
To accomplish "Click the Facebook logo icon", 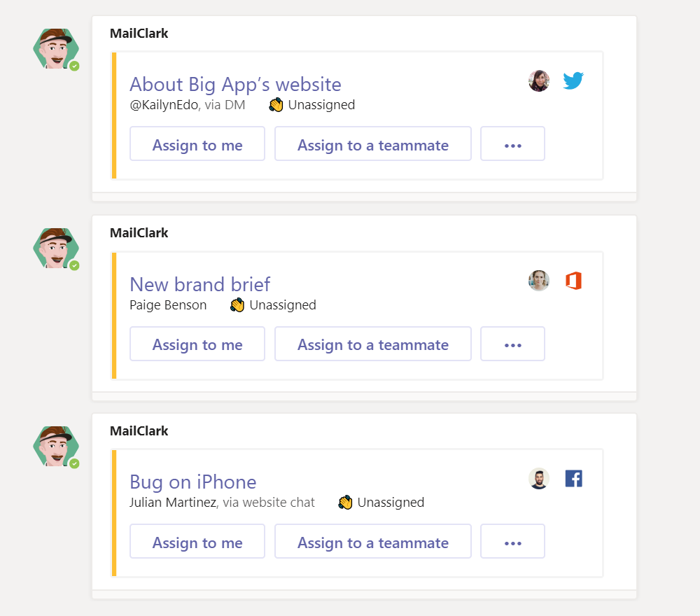I will coord(574,479).
